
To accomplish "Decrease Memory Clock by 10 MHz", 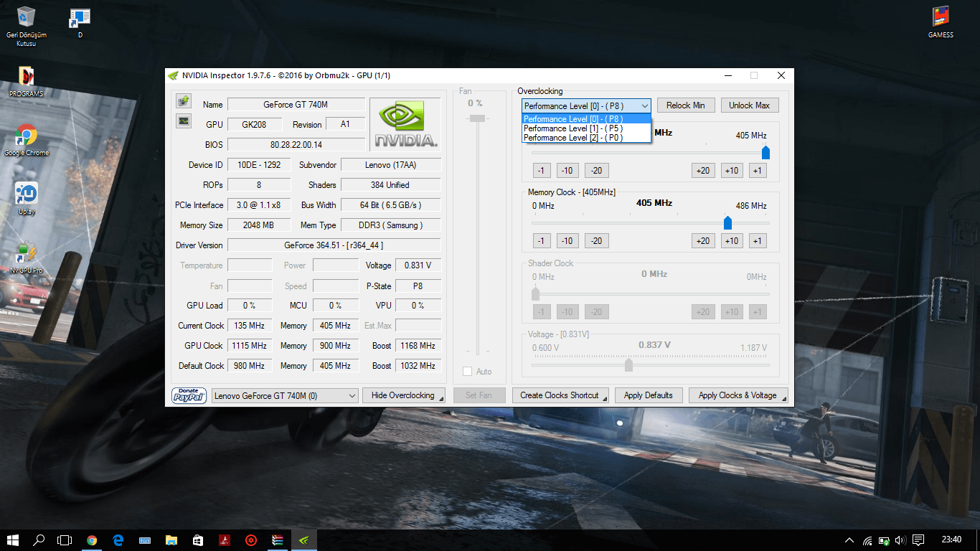I will coord(567,241).
